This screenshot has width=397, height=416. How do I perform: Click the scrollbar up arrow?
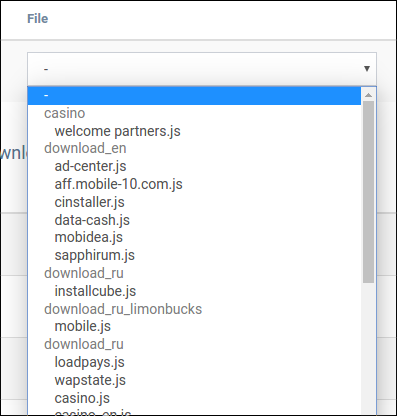coord(368,95)
